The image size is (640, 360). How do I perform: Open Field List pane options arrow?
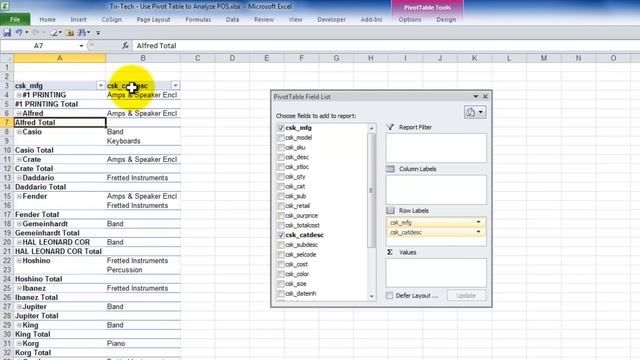click(x=476, y=97)
